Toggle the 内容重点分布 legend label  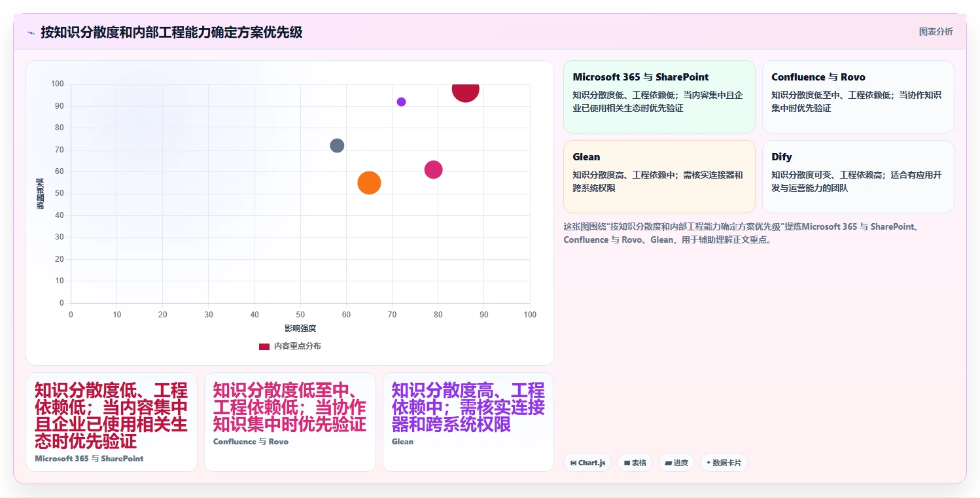(x=297, y=346)
